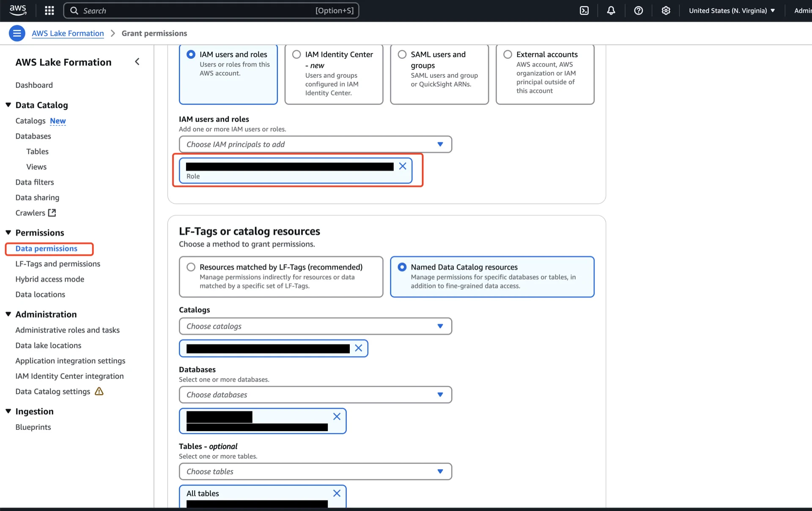Select Named Data Catalog resources option
This screenshot has height=511, width=812.
(492, 277)
